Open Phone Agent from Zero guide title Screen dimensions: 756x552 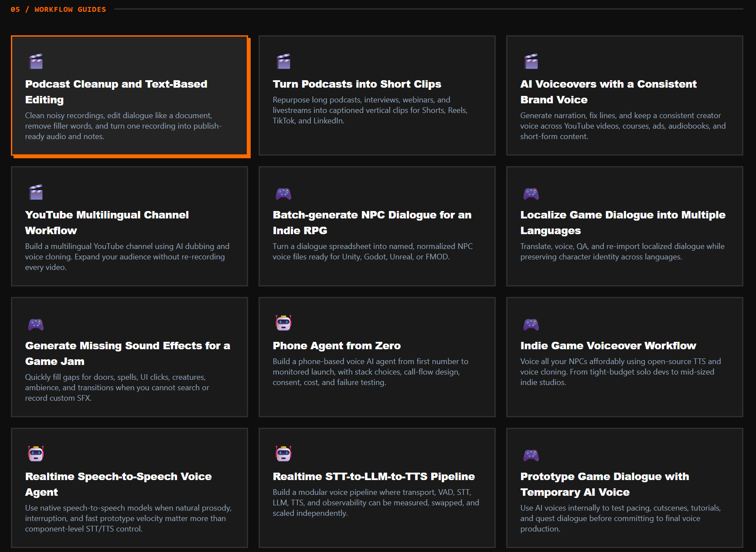(x=337, y=346)
